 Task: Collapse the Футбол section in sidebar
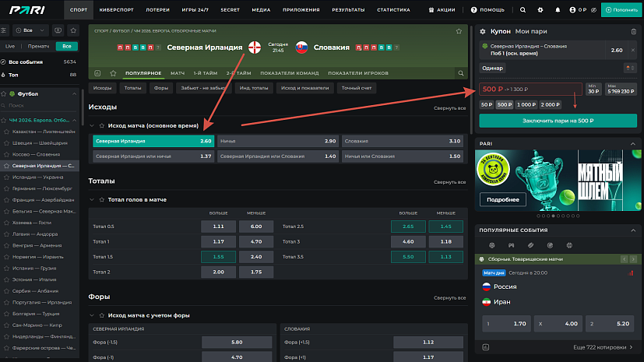coord(75,93)
